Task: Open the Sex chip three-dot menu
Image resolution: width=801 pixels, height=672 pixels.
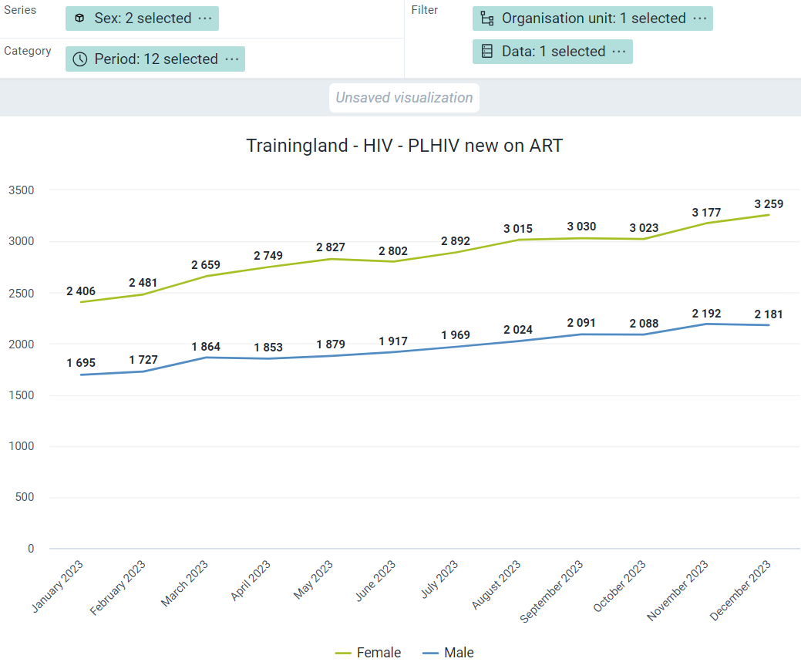Action: pos(205,18)
